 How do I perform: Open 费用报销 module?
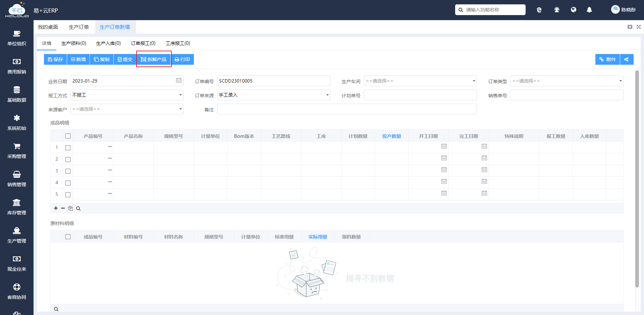pos(17,66)
